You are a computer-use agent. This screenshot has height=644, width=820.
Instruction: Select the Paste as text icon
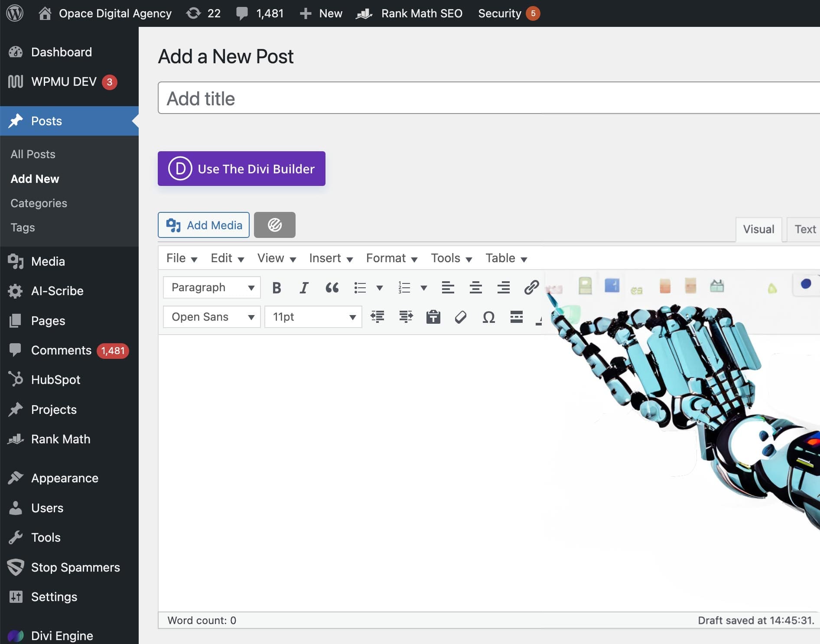click(x=433, y=317)
